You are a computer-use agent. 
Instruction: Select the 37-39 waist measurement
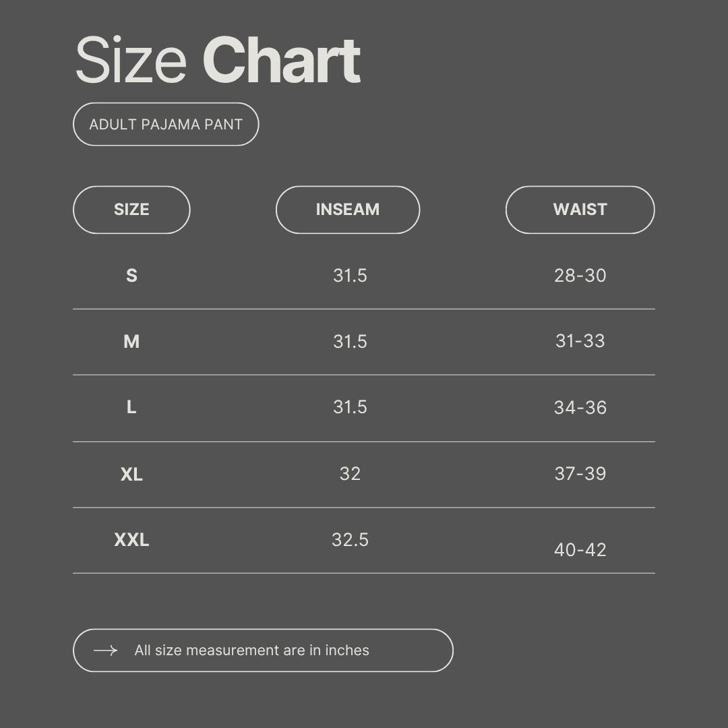580,474
